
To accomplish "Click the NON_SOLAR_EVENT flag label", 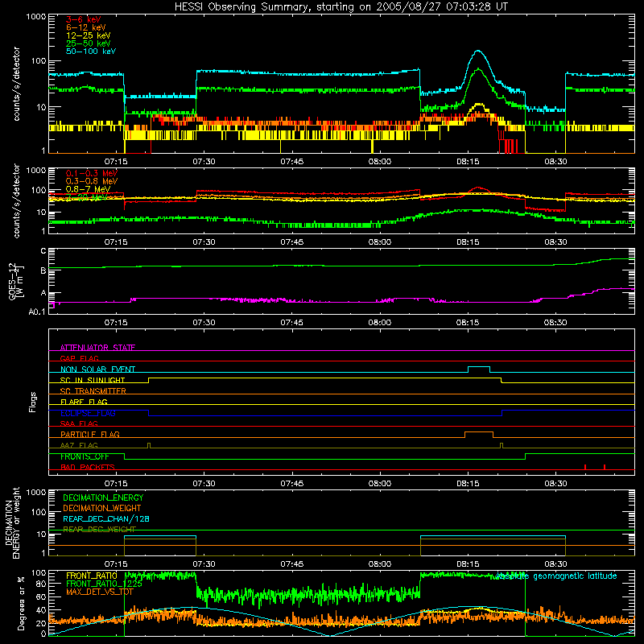I will coord(97,369).
